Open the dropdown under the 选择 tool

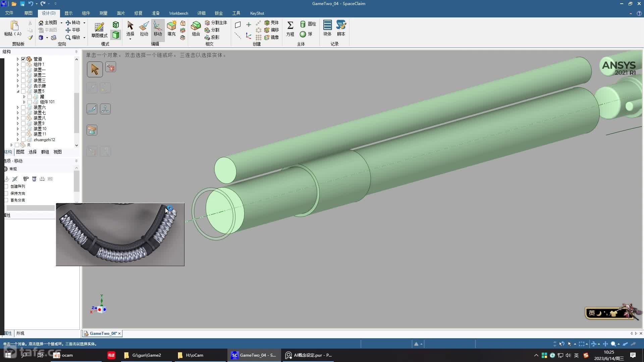130,39
